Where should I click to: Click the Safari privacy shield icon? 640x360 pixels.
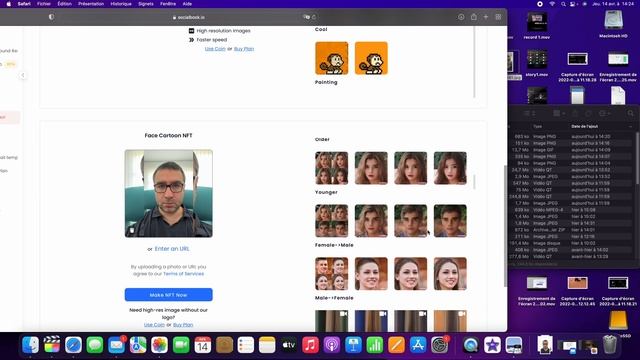[x=51, y=17]
